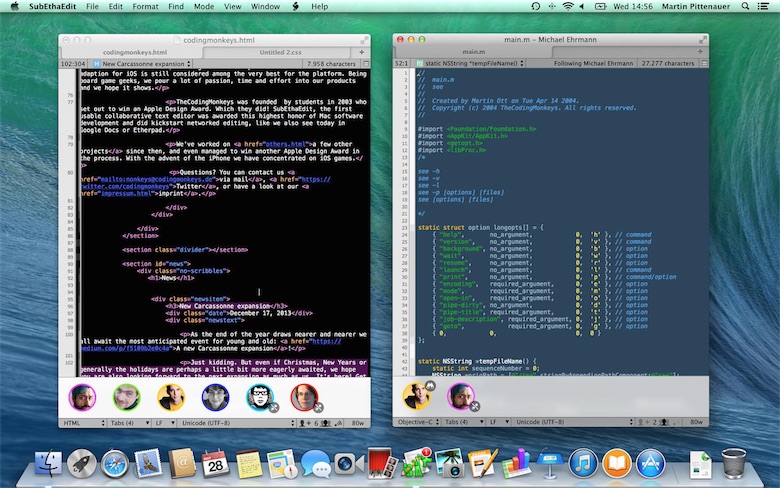Open Keynote from the Dock
780x488 pixels.
click(549, 464)
